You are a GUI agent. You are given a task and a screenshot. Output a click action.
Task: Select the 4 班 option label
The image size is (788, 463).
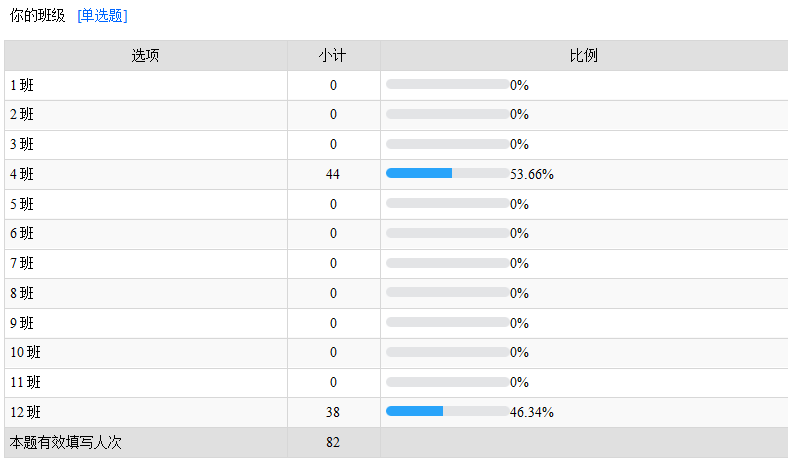coord(22,174)
